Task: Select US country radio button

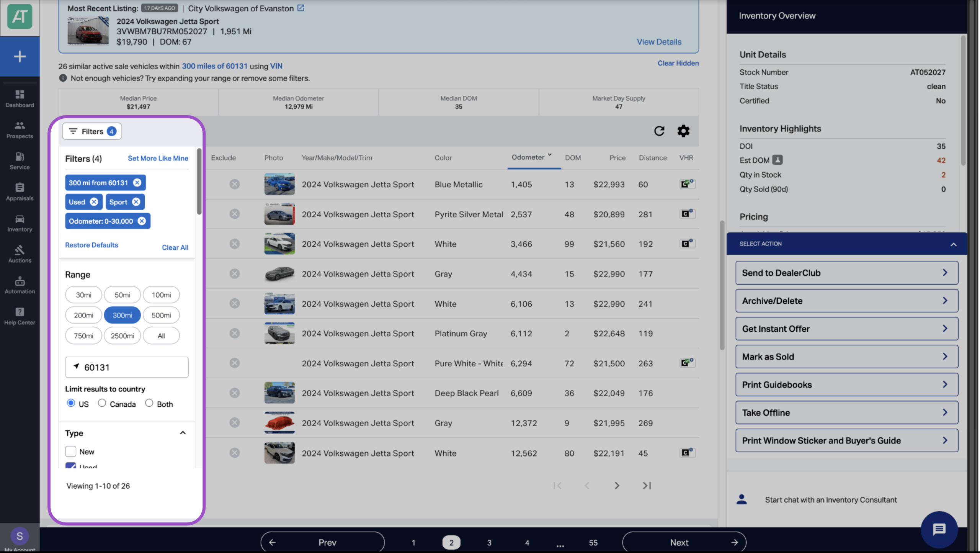Action: (x=71, y=403)
